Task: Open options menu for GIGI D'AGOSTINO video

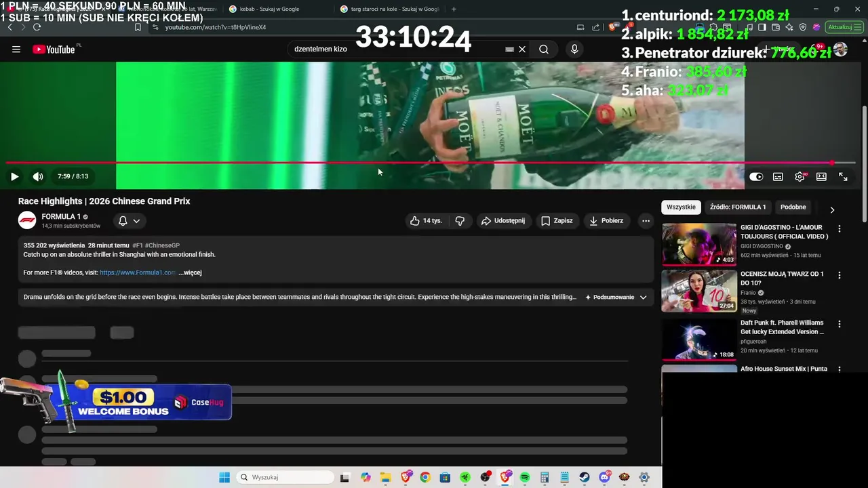Action: [840, 229]
